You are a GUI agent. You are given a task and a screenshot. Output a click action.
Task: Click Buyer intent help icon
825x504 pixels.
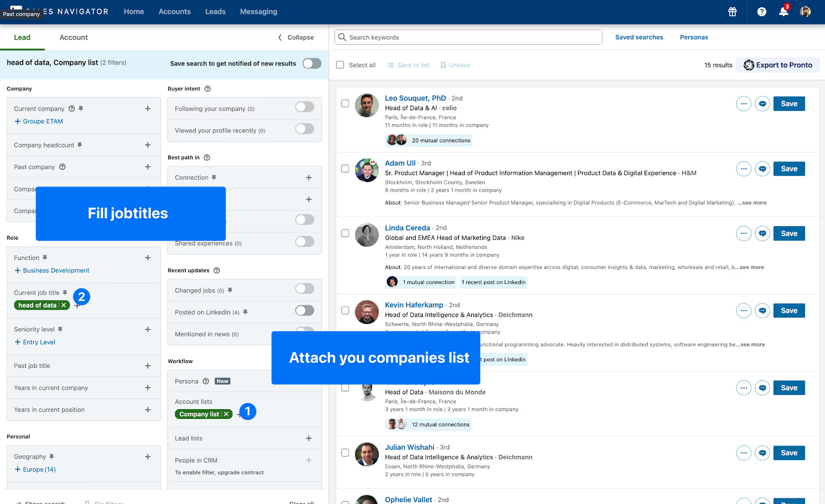[208, 89]
